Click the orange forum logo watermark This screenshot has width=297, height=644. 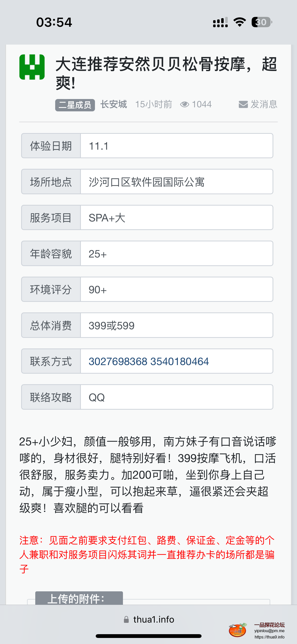238,630
